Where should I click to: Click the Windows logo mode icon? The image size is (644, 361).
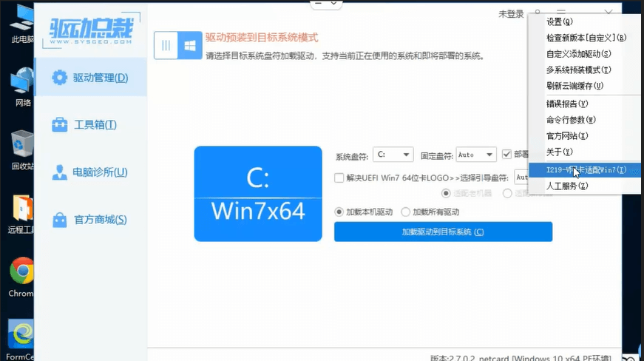coord(191,45)
